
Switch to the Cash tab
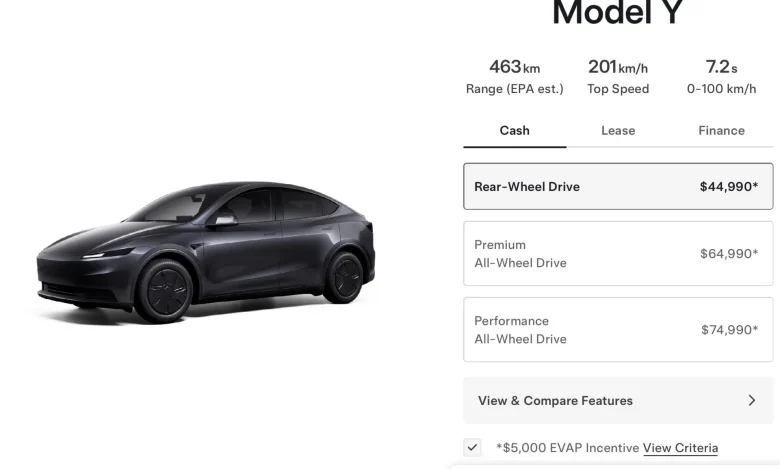click(514, 131)
